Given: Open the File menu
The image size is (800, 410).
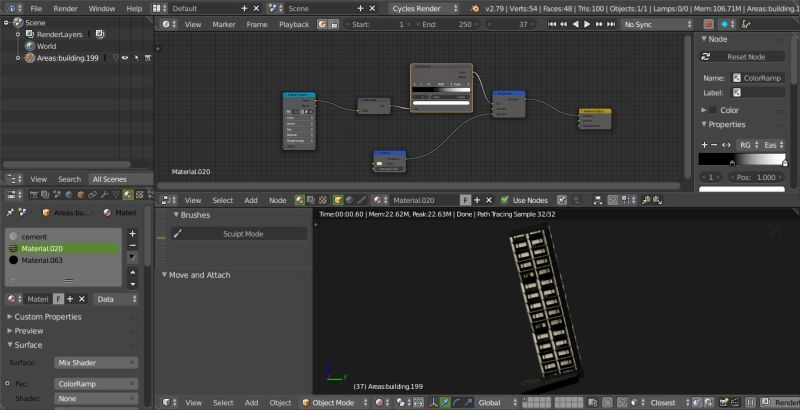Looking at the screenshot, I should (x=36, y=9).
